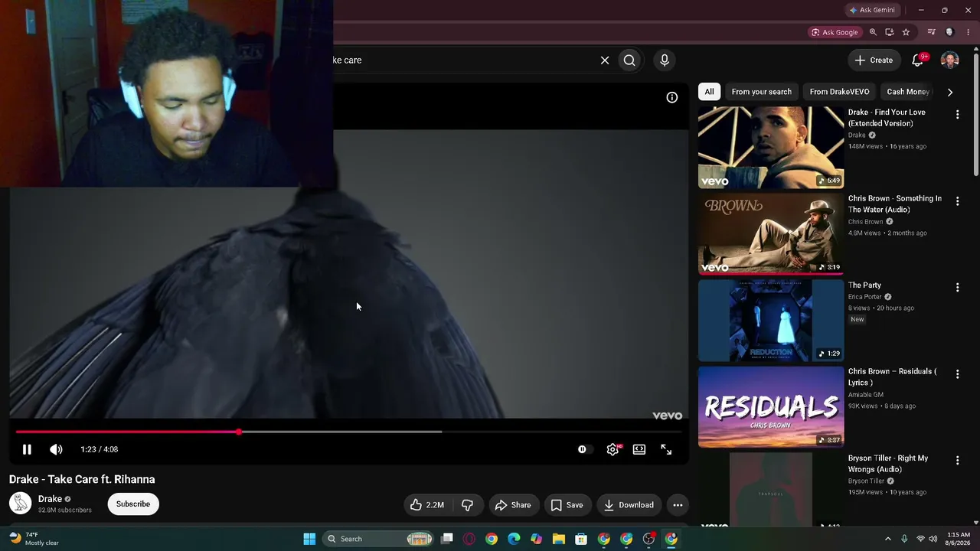The width and height of the screenshot is (980, 551).
Task: Share the Take Care video
Action: coord(513,505)
